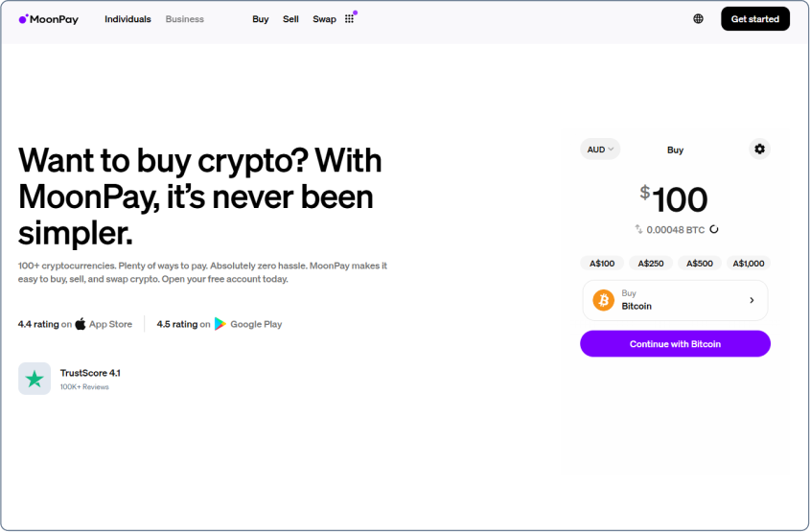Open widget settings gear icon
The image size is (810, 532).
tap(759, 150)
